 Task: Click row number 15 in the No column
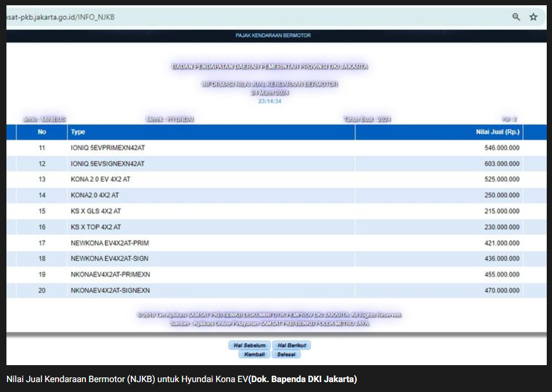42,211
